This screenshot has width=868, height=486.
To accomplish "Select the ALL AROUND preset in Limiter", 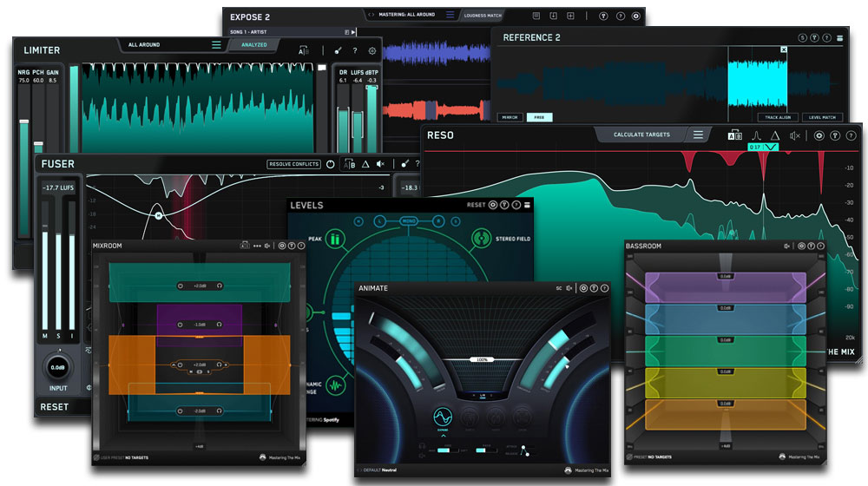I will (x=144, y=45).
